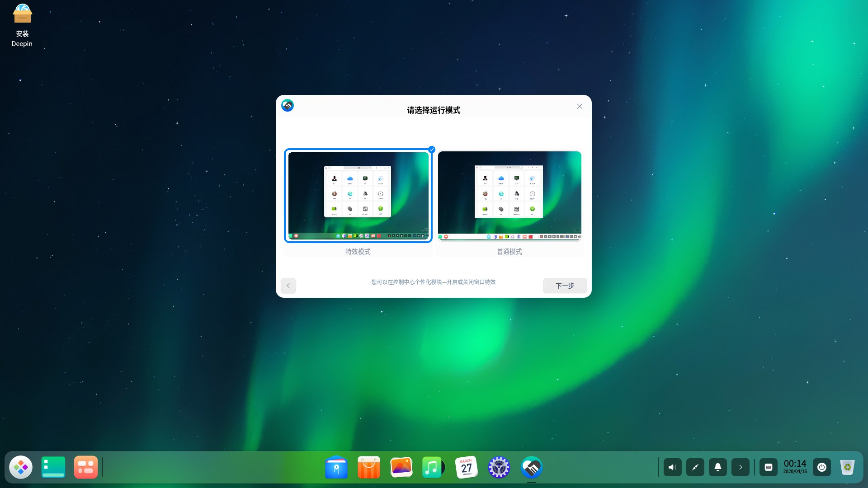Click the welcome handshake dock icon
Viewport: 868px width, 488px height.
point(532,467)
